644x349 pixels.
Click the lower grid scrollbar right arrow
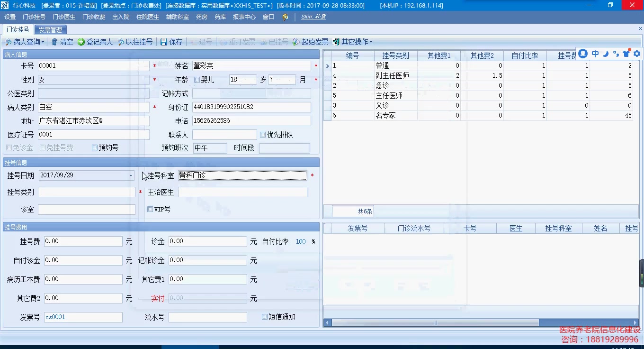(x=635, y=323)
